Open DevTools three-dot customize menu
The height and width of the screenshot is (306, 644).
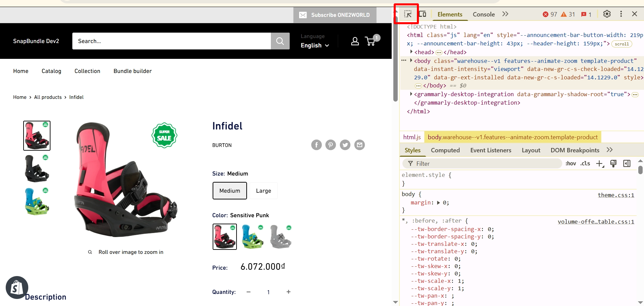[621, 14]
